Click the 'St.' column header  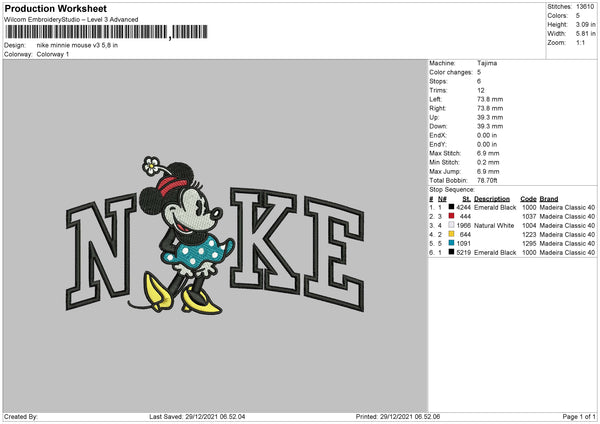pyautogui.click(x=466, y=199)
